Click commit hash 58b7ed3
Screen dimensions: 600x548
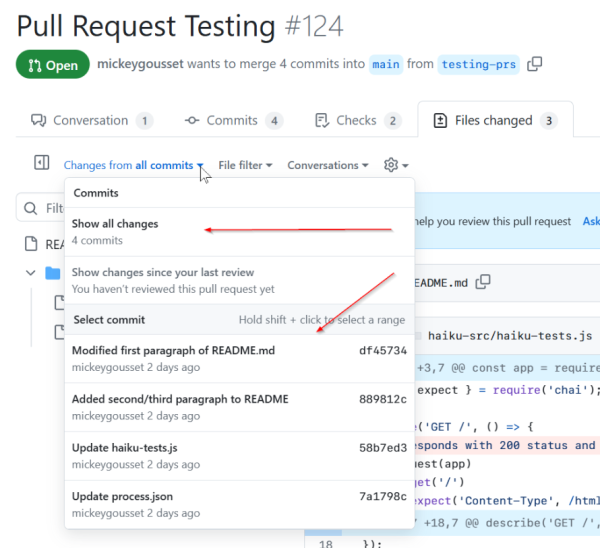[383, 448]
